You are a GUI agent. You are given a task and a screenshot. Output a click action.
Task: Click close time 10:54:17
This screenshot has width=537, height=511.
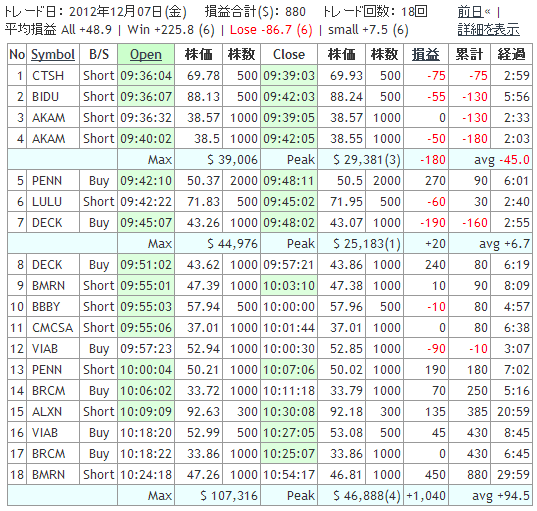(289, 475)
